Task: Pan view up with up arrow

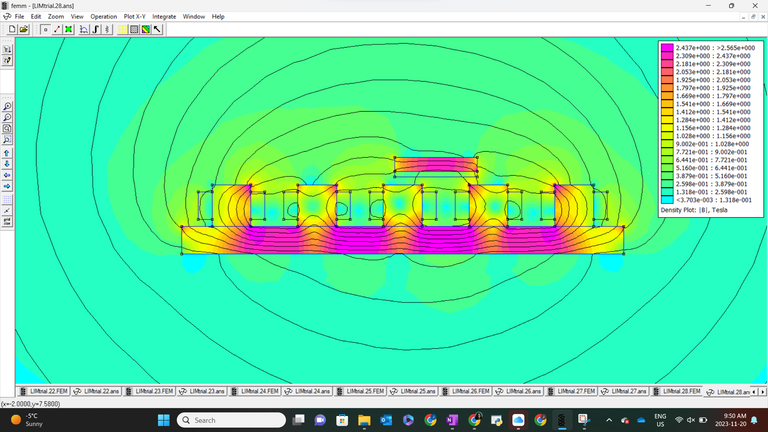Action: 7,151
